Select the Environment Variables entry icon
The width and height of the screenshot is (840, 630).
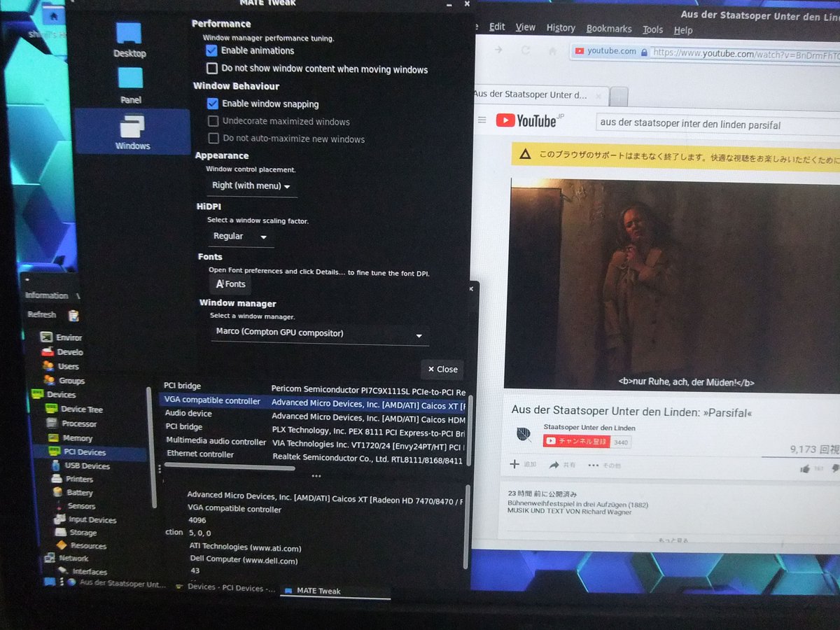[46, 337]
